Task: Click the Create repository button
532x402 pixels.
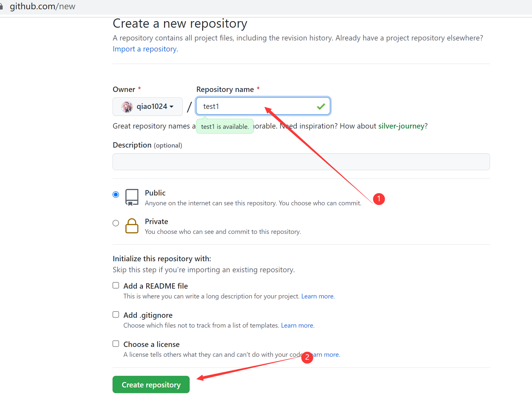Action: click(x=151, y=384)
